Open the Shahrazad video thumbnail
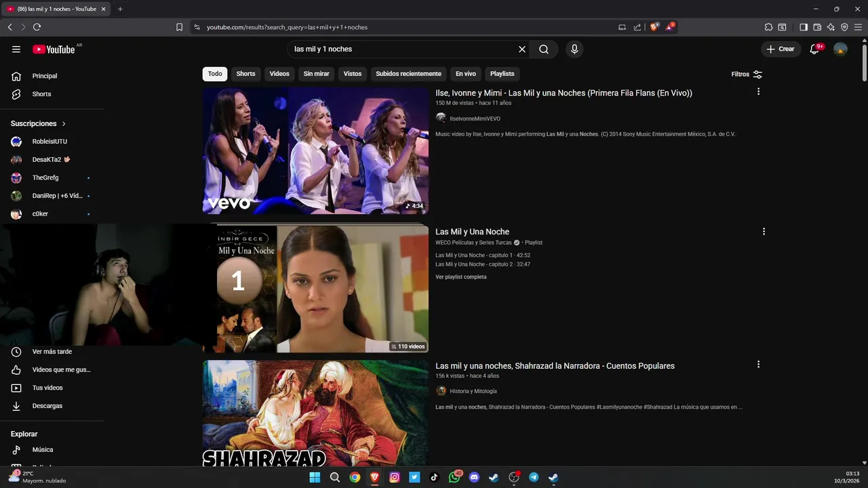Screen dimensions: 868x488 (x=315, y=413)
